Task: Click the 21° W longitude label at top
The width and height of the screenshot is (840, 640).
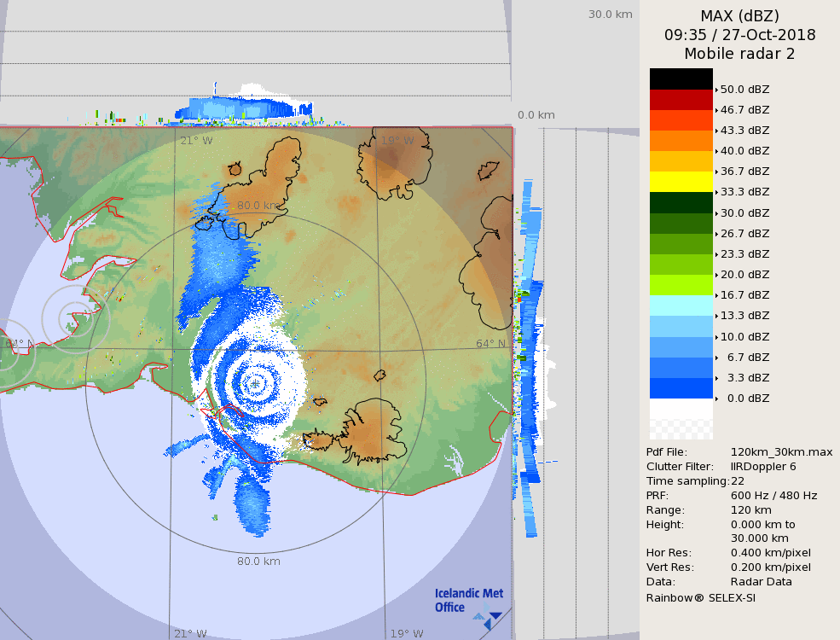Action: pyautogui.click(x=196, y=141)
